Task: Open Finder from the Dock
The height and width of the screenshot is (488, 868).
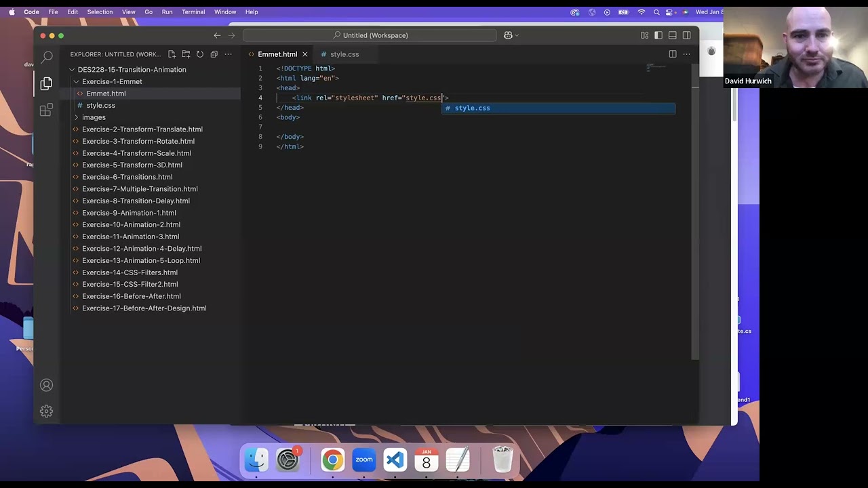Action: pos(256,460)
